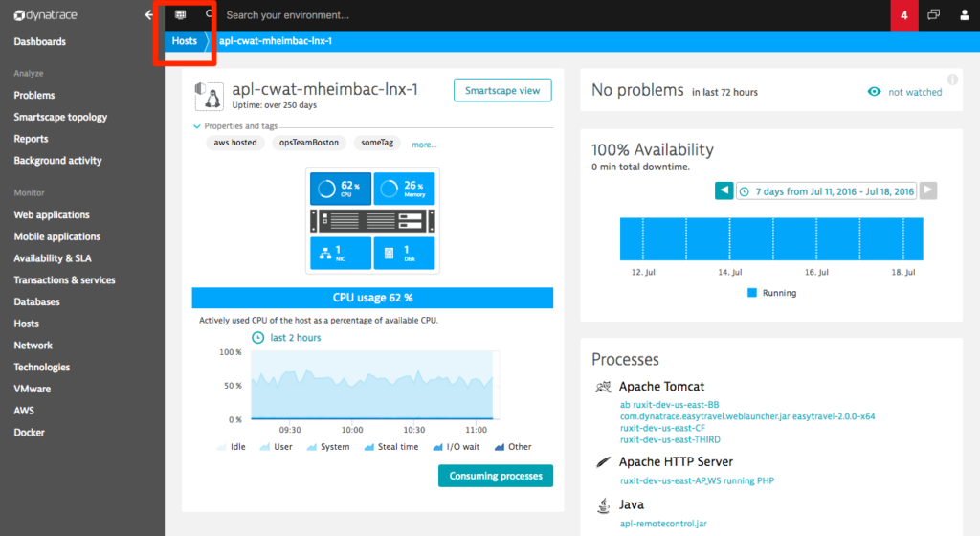Toggle User series in CPU chart legend
This screenshot has width=980, height=536.
(276, 447)
